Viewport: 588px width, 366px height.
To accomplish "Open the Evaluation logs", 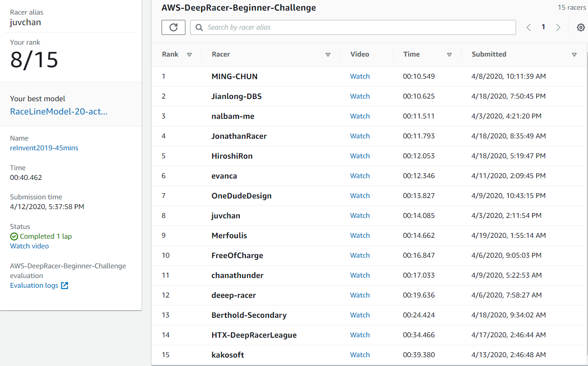I will (34, 285).
